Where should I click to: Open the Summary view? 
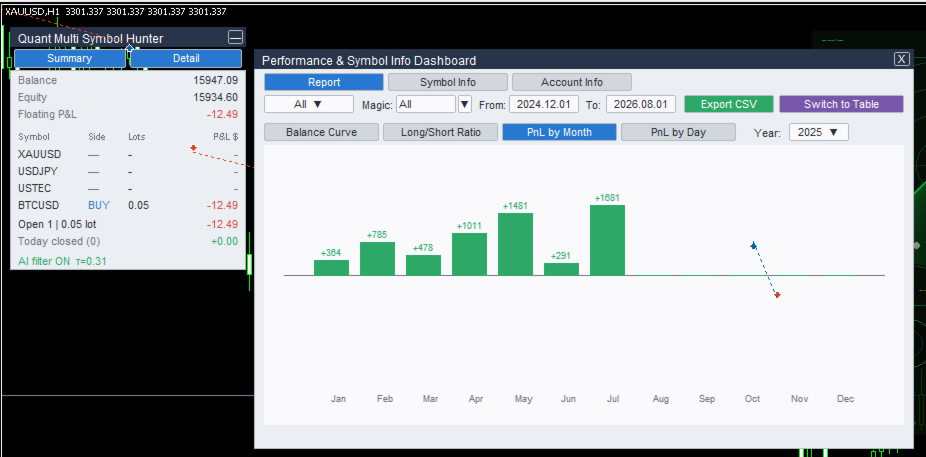(x=70, y=58)
